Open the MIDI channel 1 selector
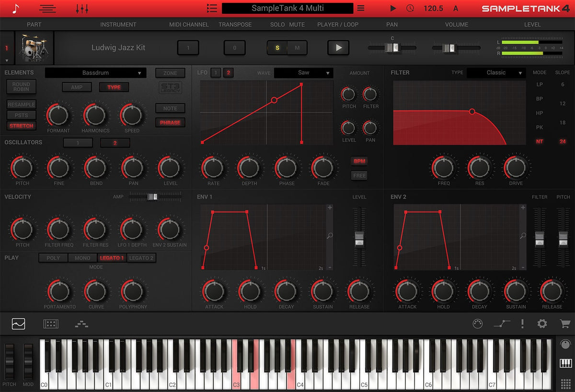 [188, 47]
